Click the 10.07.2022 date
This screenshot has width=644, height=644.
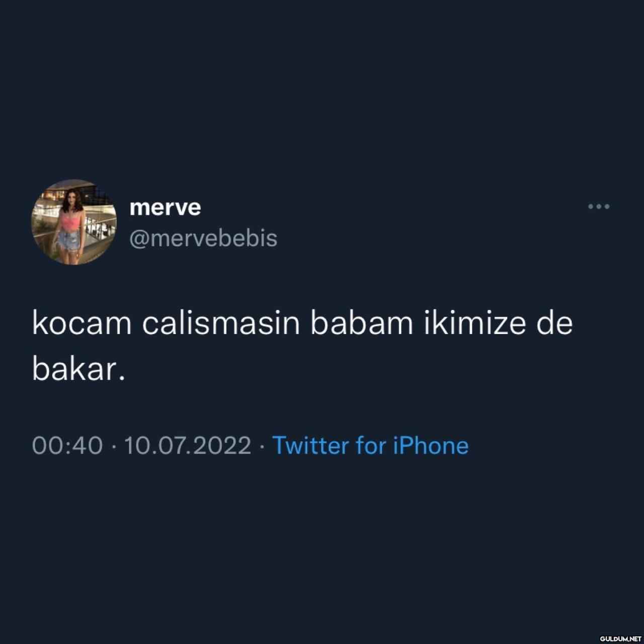[x=187, y=446]
